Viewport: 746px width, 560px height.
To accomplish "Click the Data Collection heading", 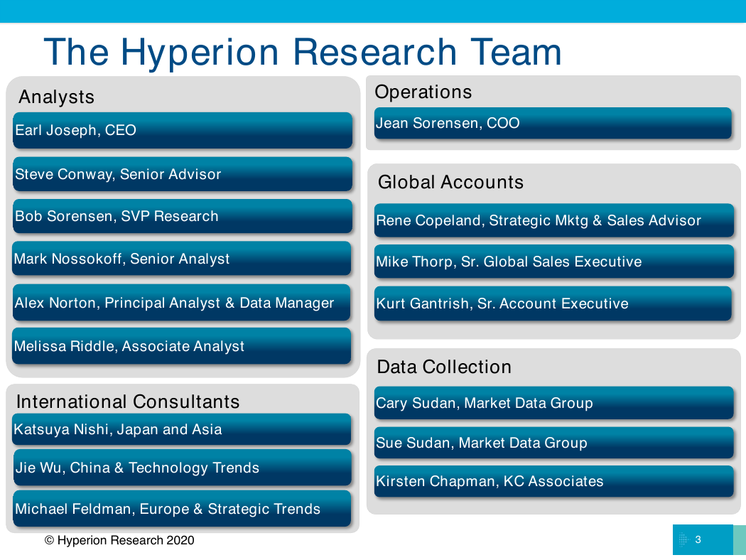I will click(x=444, y=367).
